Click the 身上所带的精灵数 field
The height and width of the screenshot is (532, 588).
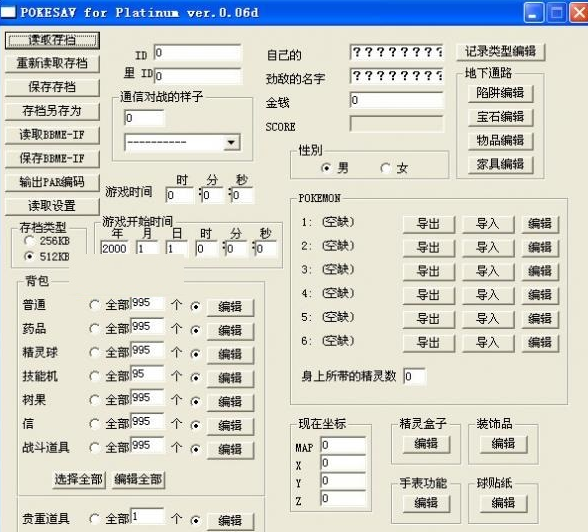pyautogui.click(x=414, y=376)
